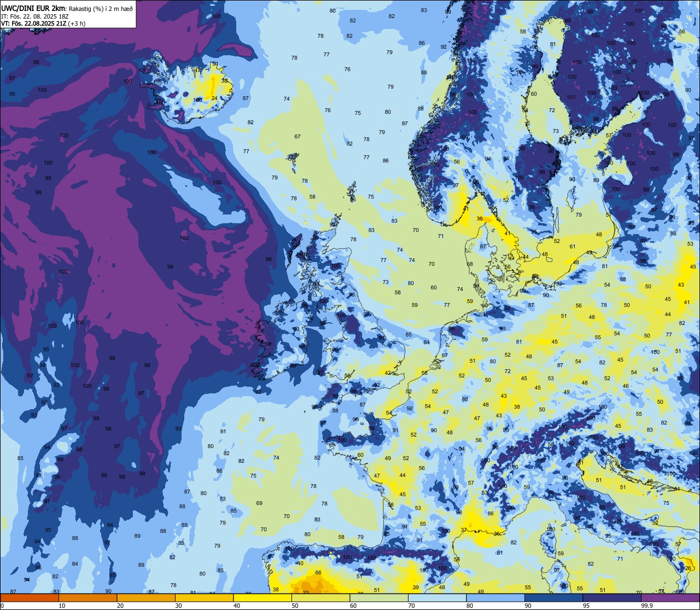The height and width of the screenshot is (610, 700).
Task: Click the legend label '60'
Action: tap(353, 606)
